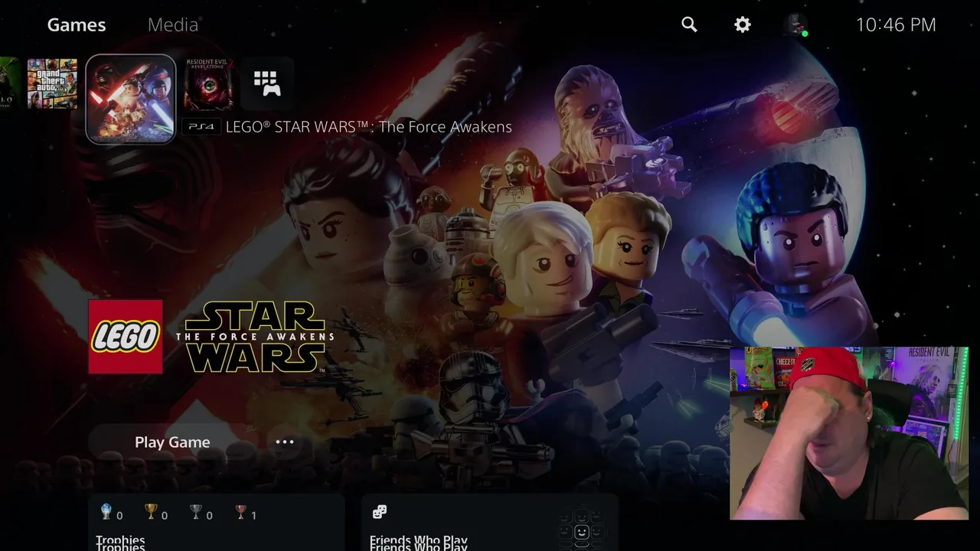
Task: Open the user profile avatar
Action: pos(796,24)
